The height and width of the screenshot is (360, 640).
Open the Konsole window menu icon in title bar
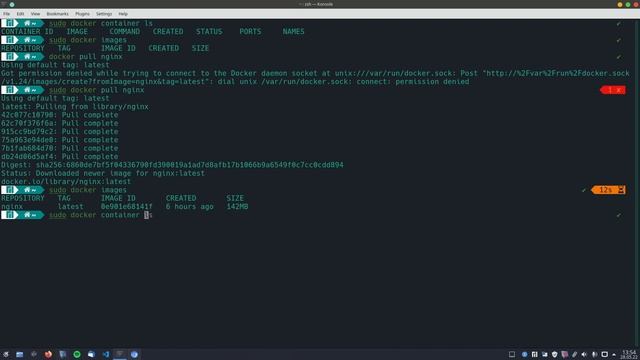(x=4, y=4)
